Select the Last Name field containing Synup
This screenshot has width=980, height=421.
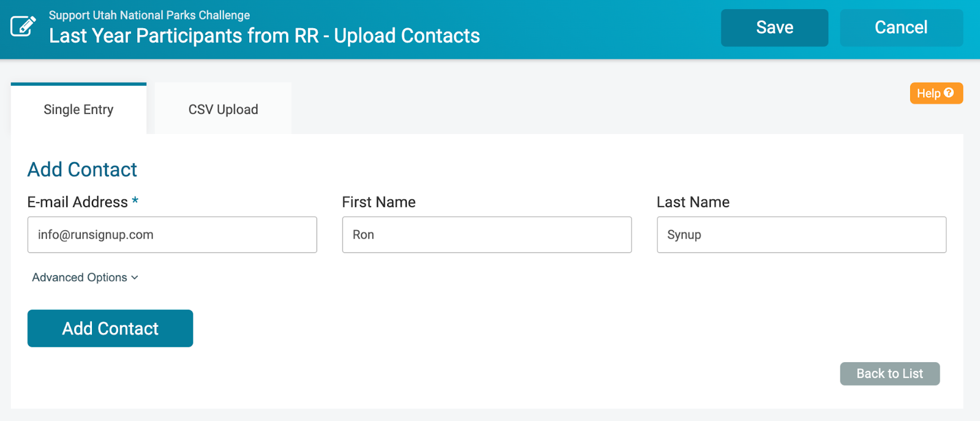pyautogui.click(x=801, y=234)
